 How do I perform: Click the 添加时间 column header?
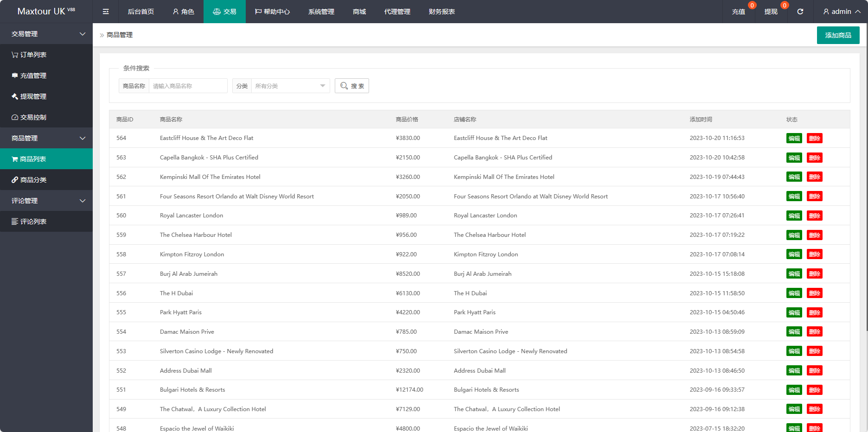coord(701,120)
